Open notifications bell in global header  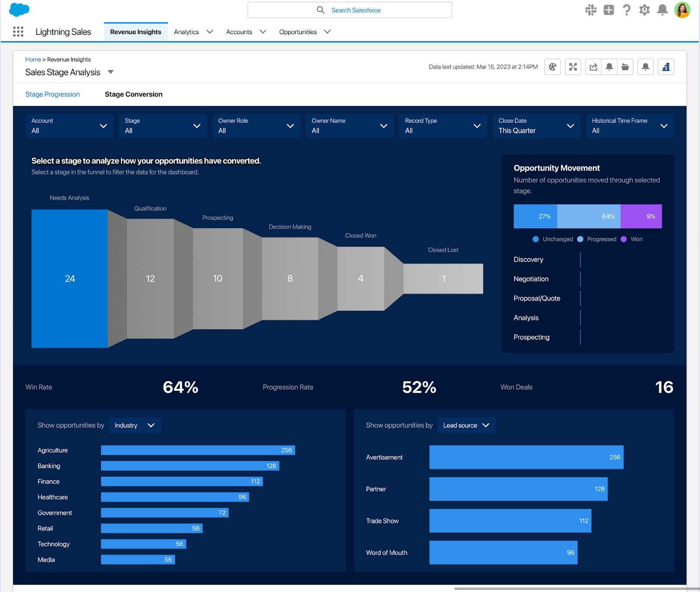[662, 10]
